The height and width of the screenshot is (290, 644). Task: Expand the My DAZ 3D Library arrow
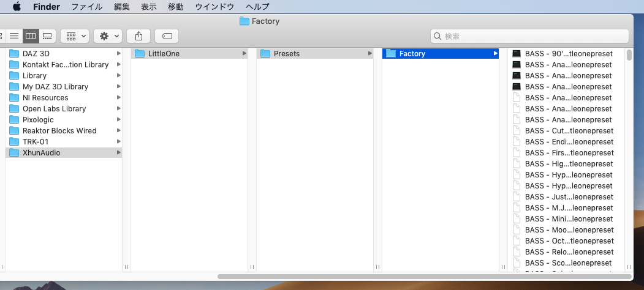(119, 86)
